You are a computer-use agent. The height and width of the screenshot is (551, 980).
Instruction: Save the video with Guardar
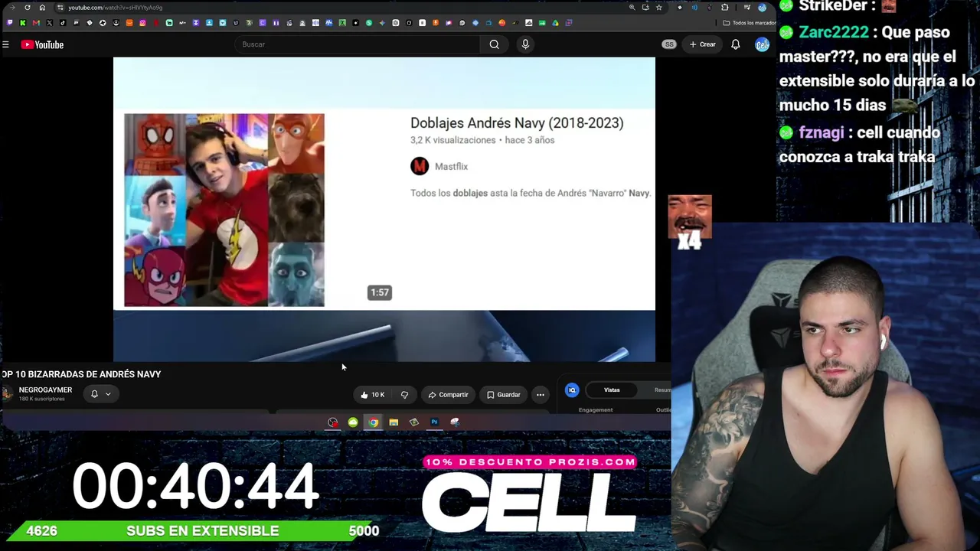pyautogui.click(x=503, y=395)
